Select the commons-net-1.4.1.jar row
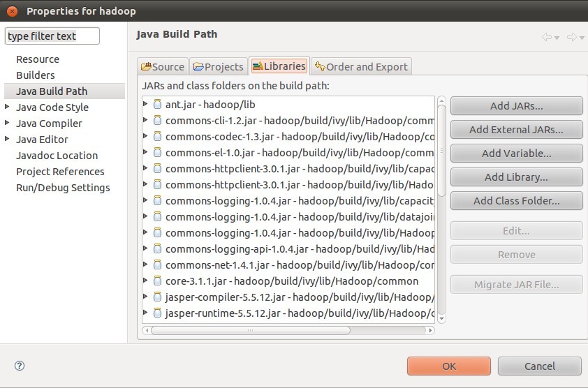 [288, 265]
